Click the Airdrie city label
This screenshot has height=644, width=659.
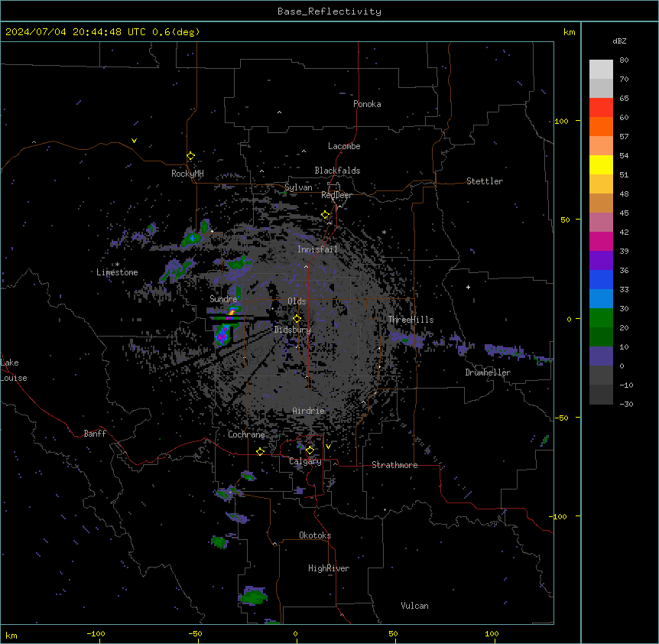coord(308,411)
